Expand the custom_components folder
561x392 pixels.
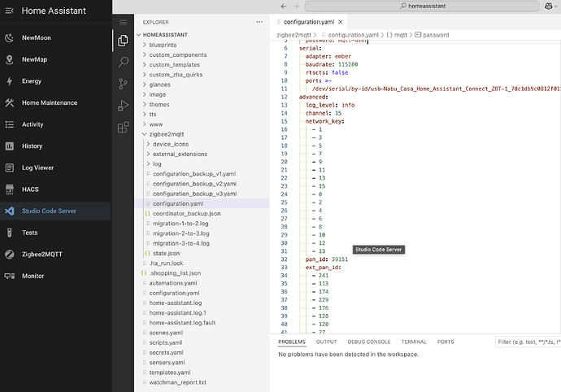180,55
